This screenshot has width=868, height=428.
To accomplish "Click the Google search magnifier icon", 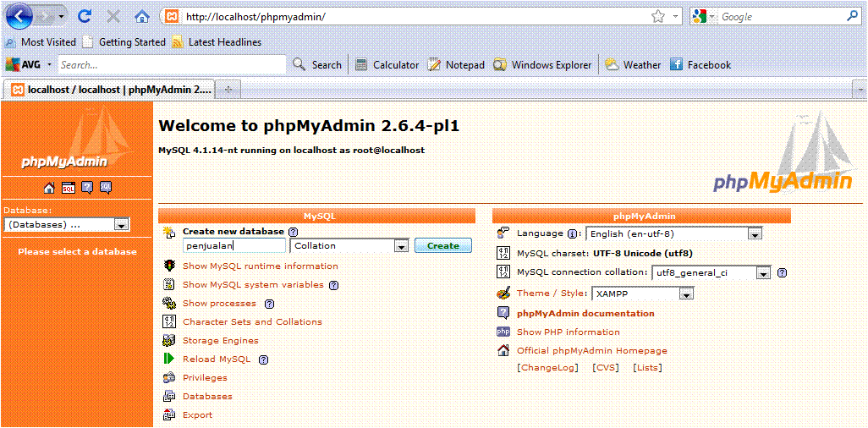I will [x=853, y=17].
